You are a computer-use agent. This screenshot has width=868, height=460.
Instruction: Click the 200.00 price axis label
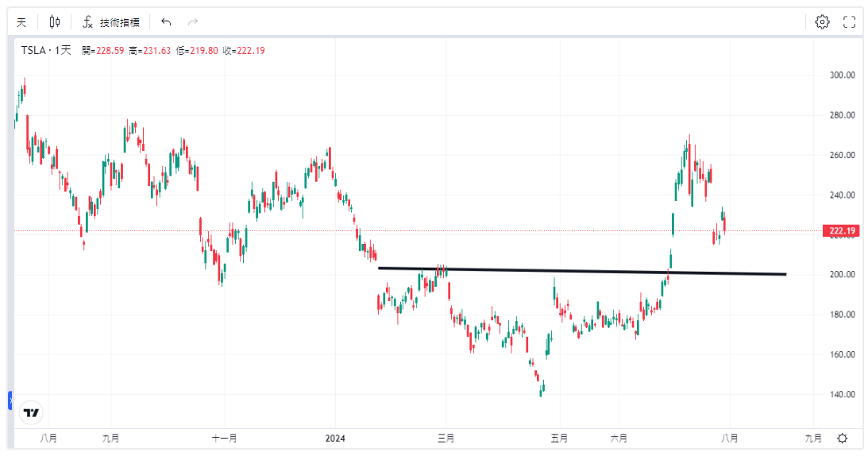(x=842, y=275)
